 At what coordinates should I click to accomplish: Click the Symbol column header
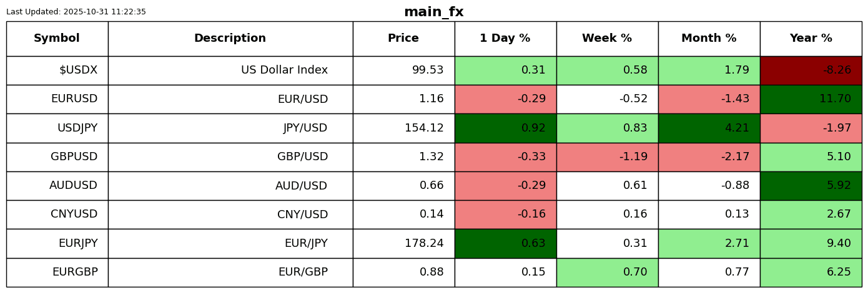click(x=57, y=39)
